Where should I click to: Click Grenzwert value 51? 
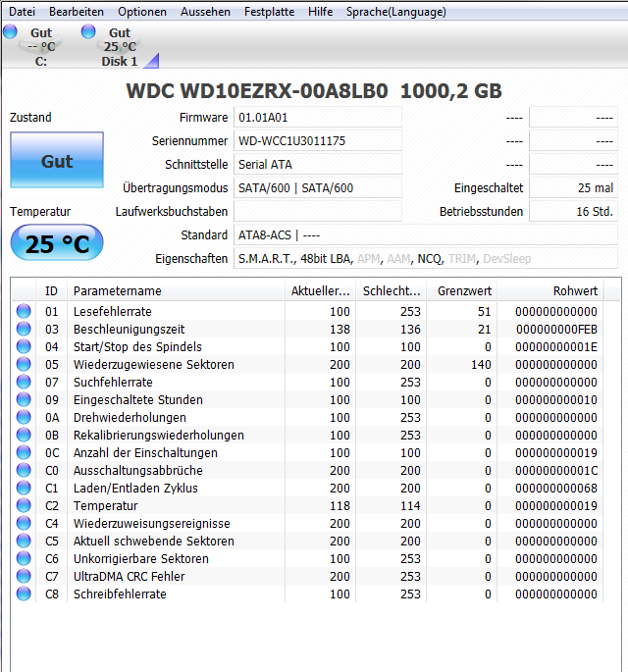pos(485,312)
